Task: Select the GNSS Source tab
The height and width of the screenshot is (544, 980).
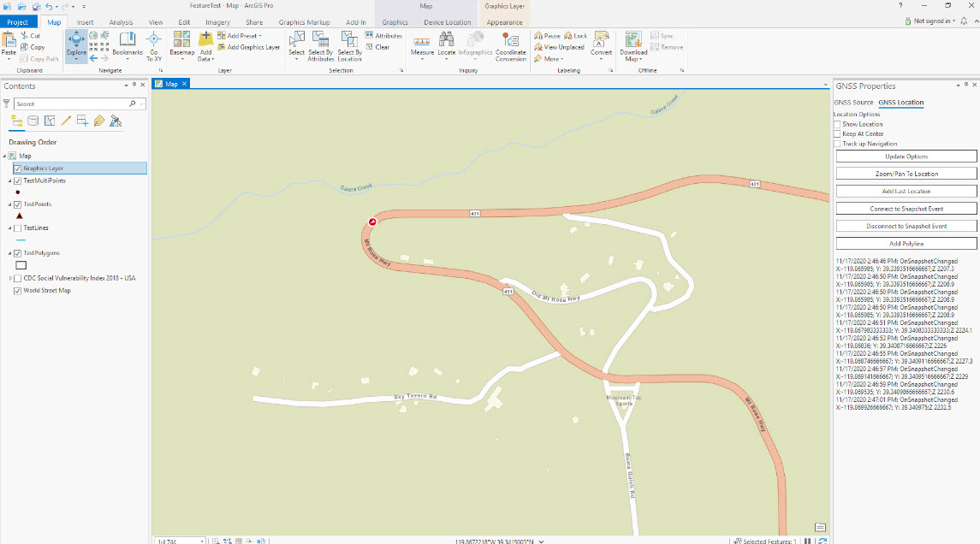Action: pyautogui.click(x=853, y=102)
